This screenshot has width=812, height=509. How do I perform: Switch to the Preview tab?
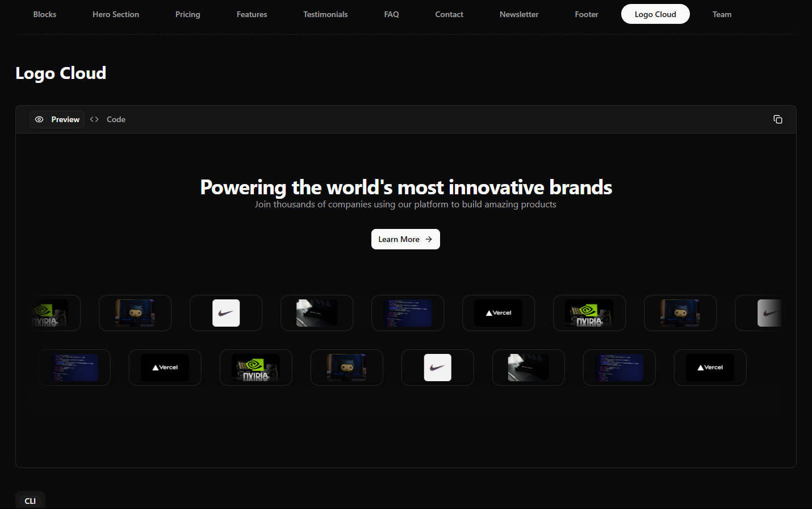point(57,119)
